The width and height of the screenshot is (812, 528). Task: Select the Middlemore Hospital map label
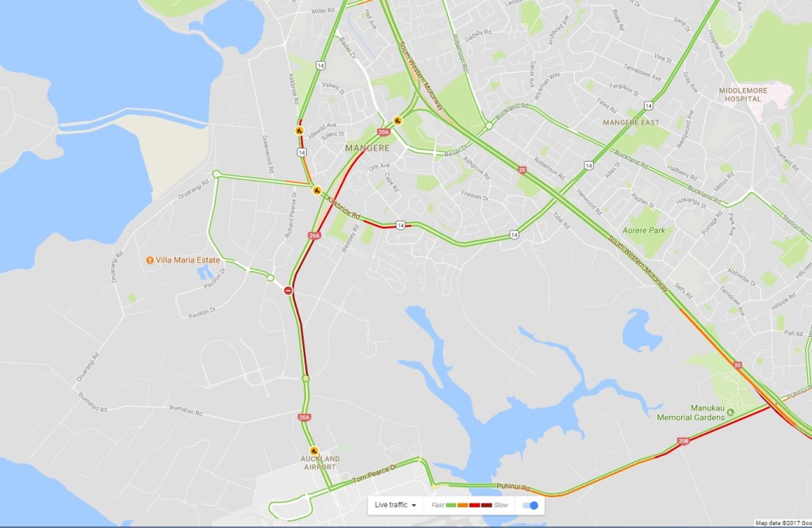pyautogui.click(x=743, y=94)
